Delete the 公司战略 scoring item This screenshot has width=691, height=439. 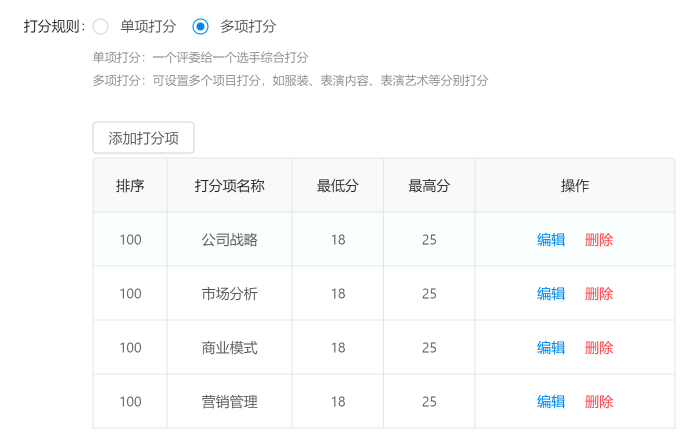click(599, 240)
